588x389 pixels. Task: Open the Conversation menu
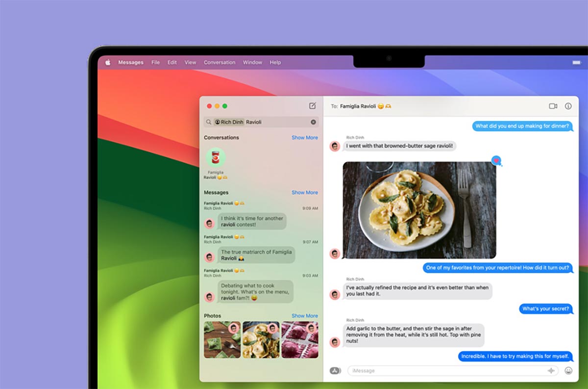(220, 62)
